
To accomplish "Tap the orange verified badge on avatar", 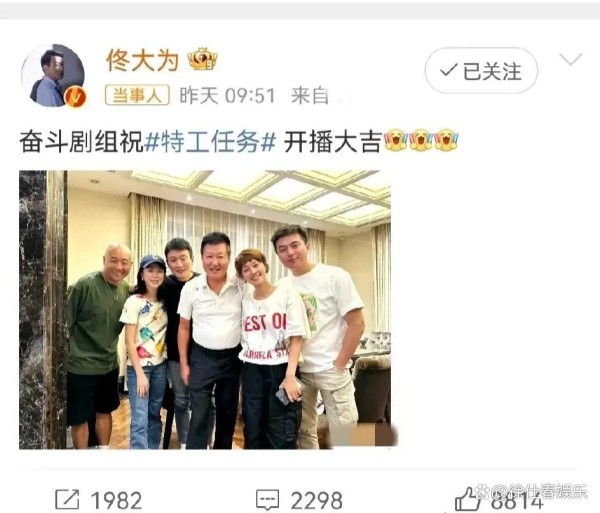I will click(75, 97).
